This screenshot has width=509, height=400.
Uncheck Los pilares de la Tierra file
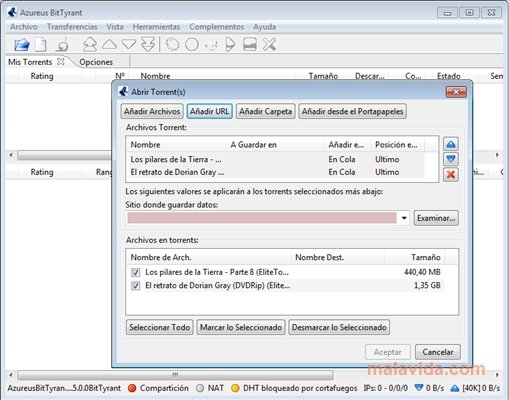[135, 272]
